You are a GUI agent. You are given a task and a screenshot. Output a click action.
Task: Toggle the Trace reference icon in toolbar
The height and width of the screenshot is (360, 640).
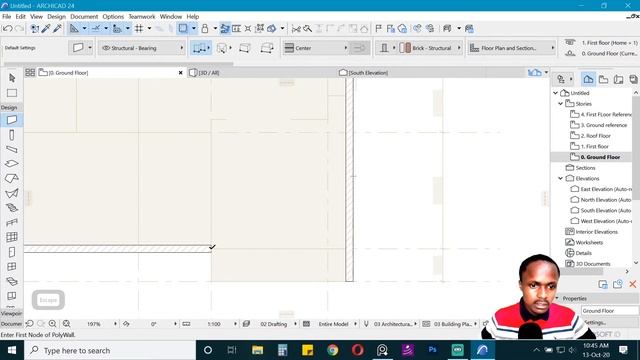(x=225, y=29)
